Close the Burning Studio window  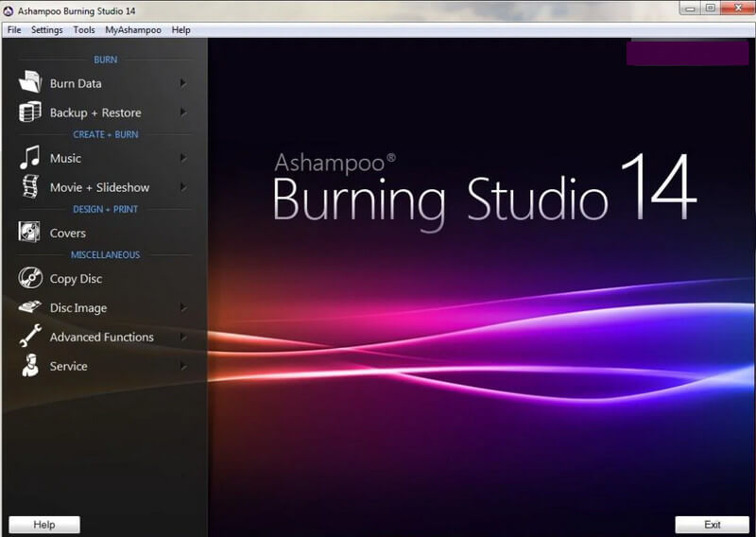click(x=738, y=8)
